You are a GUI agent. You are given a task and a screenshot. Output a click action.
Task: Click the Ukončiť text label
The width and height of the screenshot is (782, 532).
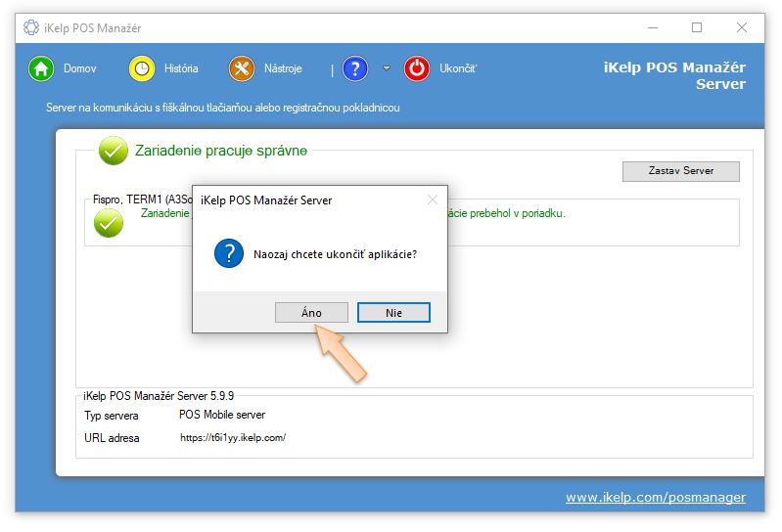point(458,68)
